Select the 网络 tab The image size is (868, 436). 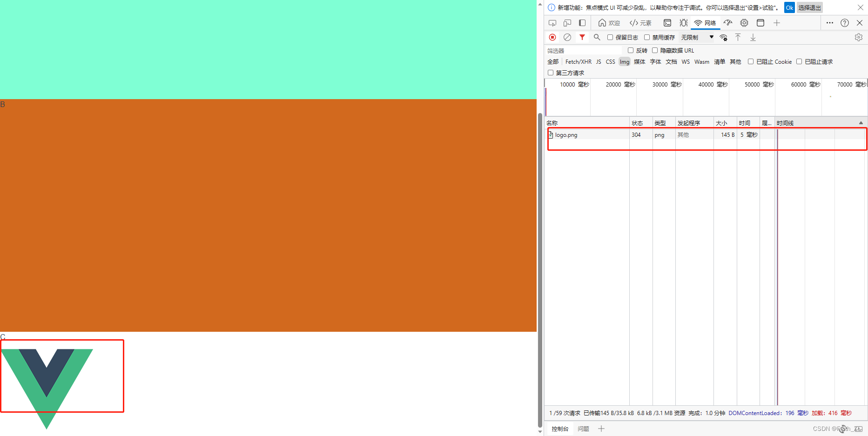pos(705,23)
